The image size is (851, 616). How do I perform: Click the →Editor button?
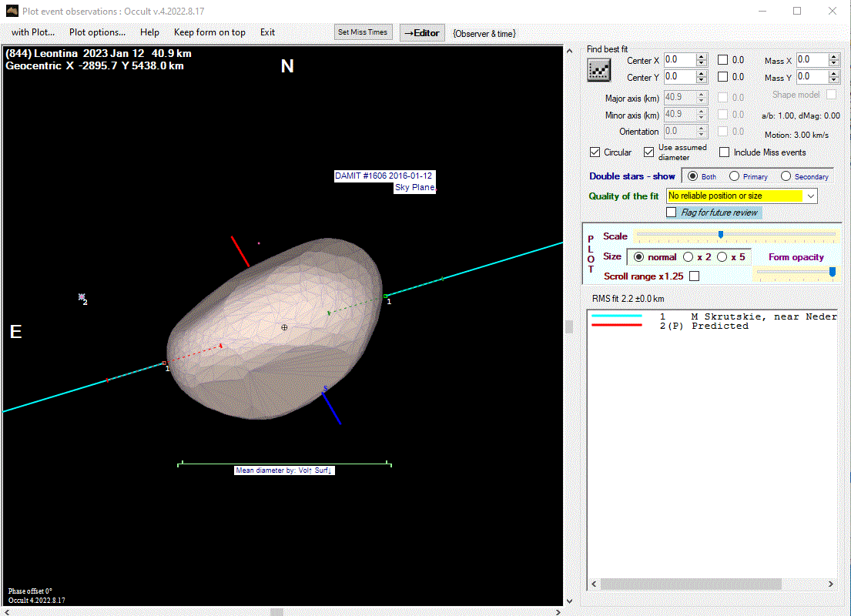click(422, 32)
